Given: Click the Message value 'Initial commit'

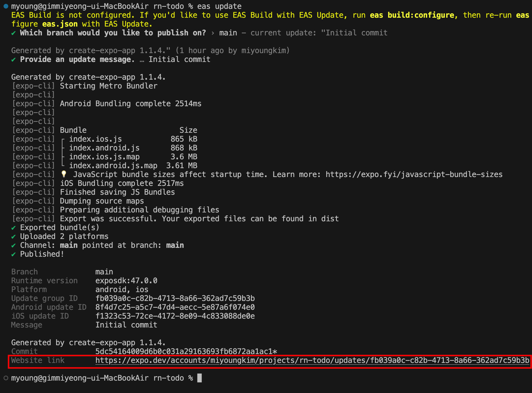Looking at the screenshot, I should pos(126,325).
